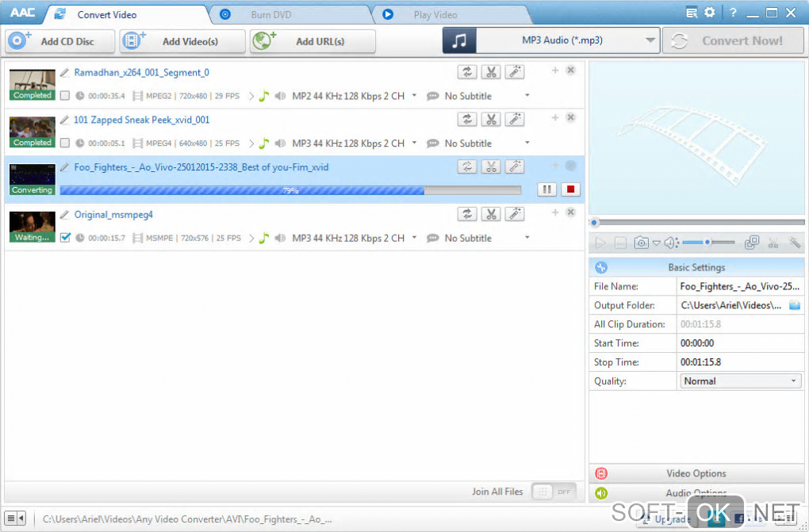Tick checkbox for 101 Zapped Sneak Peek_xvid_001
This screenshot has height=532, width=809.
tap(64, 143)
